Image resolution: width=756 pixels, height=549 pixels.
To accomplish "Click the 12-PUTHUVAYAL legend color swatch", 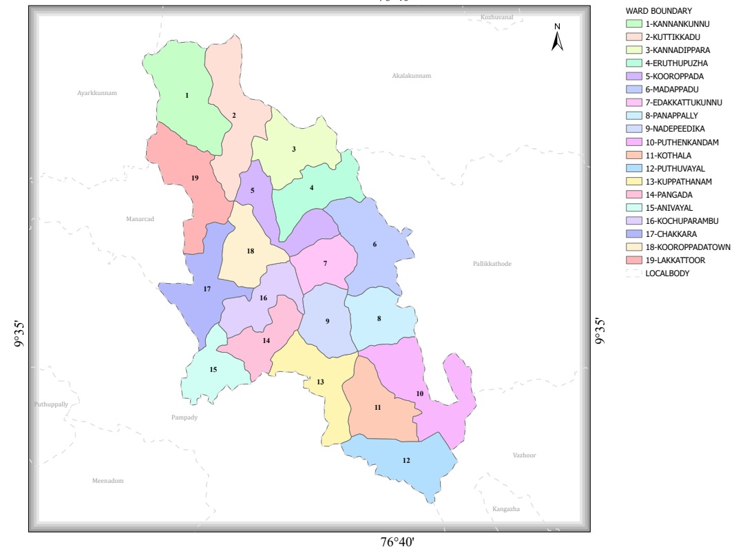I will [x=634, y=168].
